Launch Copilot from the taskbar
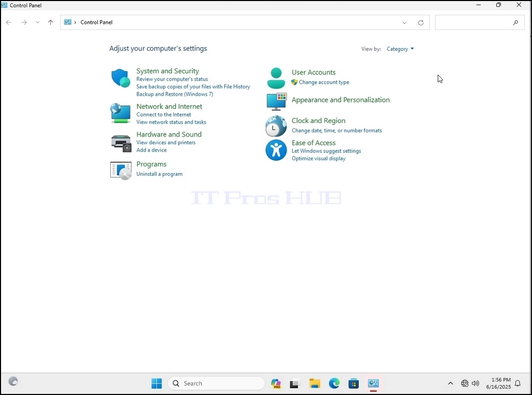 276,384
